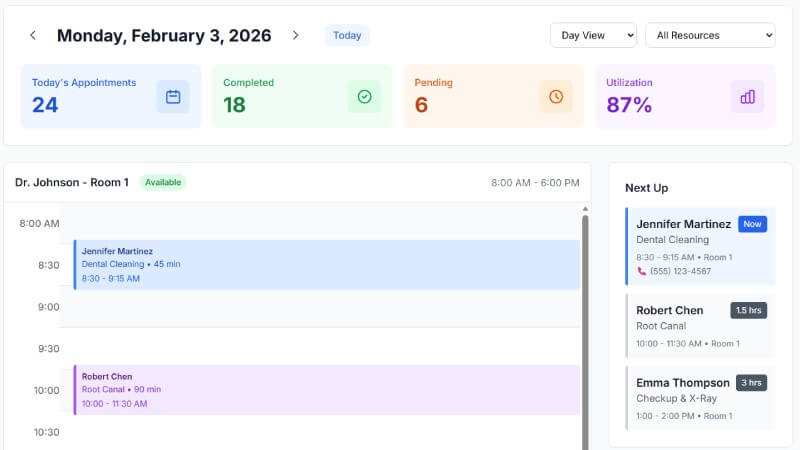Select Jennifer Martinez card in Next Up
The image size is (800, 450).
[x=699, y=247]
